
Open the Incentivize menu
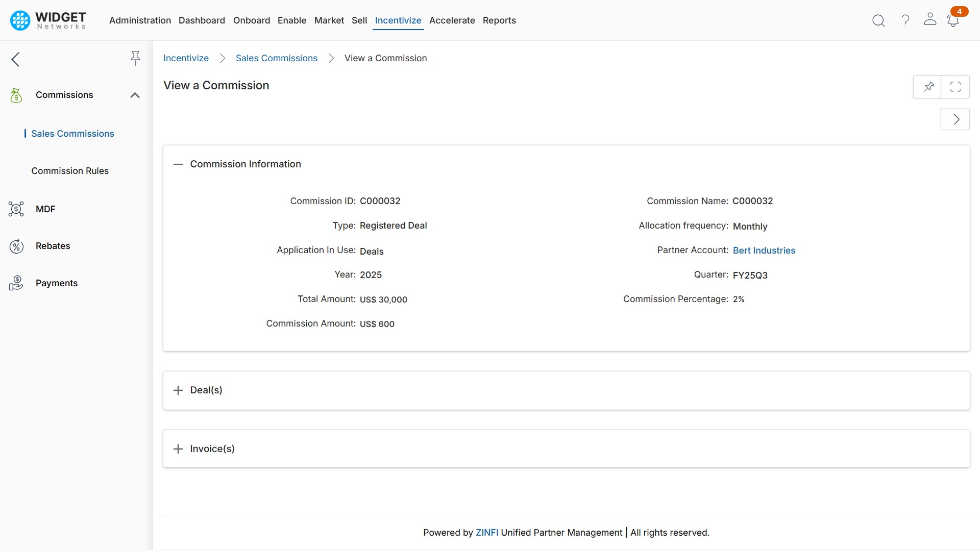point(398,20)
